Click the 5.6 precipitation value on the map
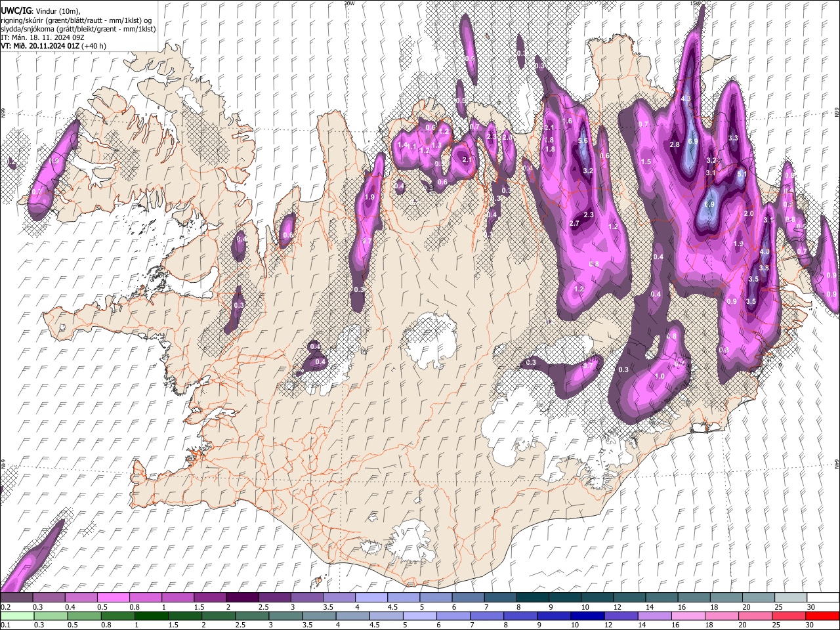 582,140
